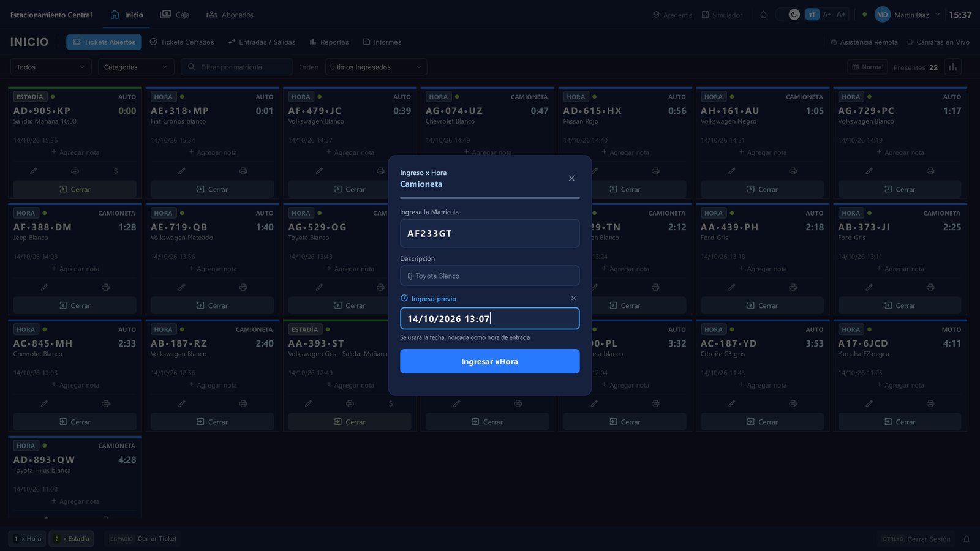The width and height of the screenshot is (980, 551).
Task: Click Agregar nota on AD•893•QW ticket
Action: (75, 501)
